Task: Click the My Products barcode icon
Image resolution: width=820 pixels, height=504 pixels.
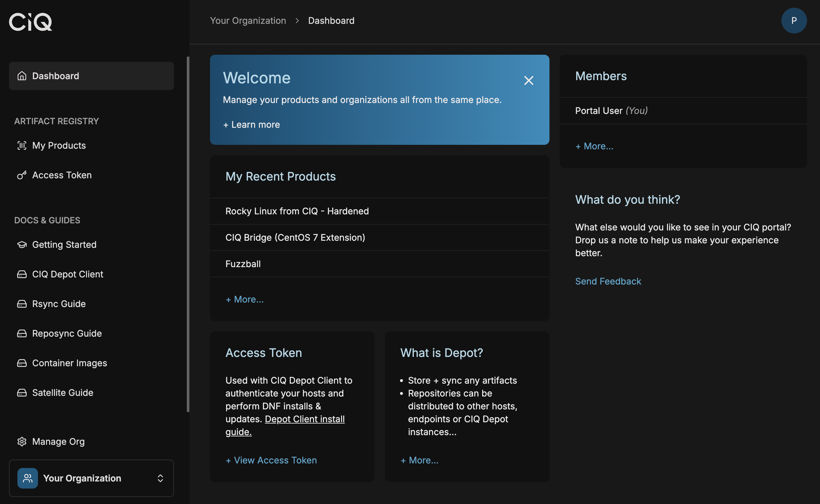Action: click(x=22, y=145)
